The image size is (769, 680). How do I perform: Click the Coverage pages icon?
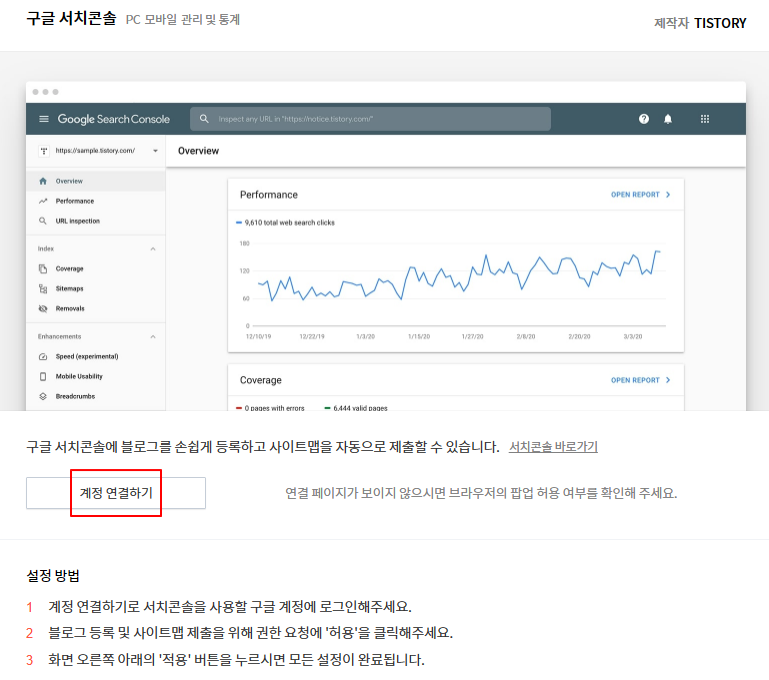43,269
